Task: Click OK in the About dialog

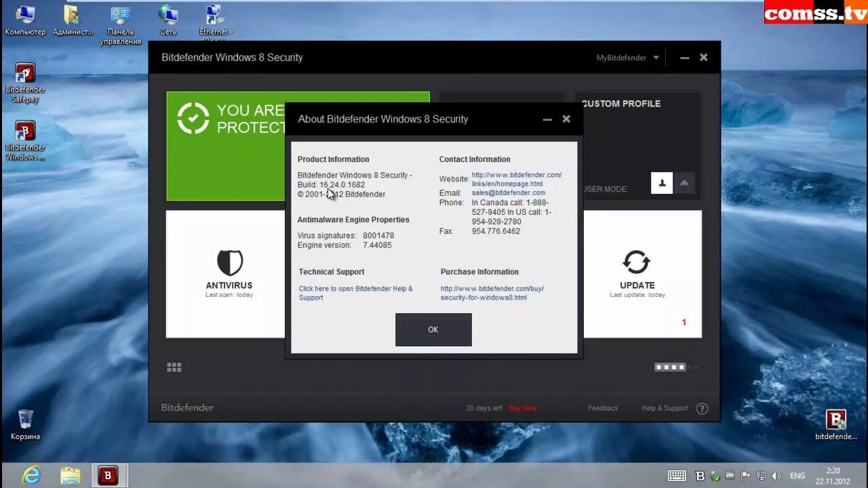Action: 433,329
